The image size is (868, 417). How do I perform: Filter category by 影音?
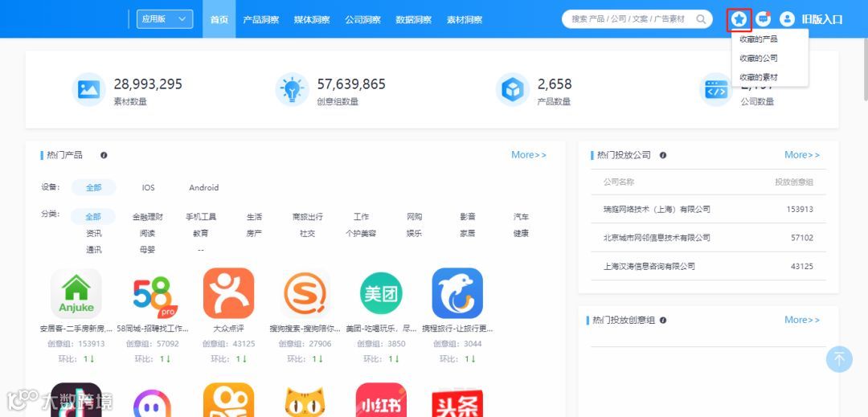coord(467,217)
